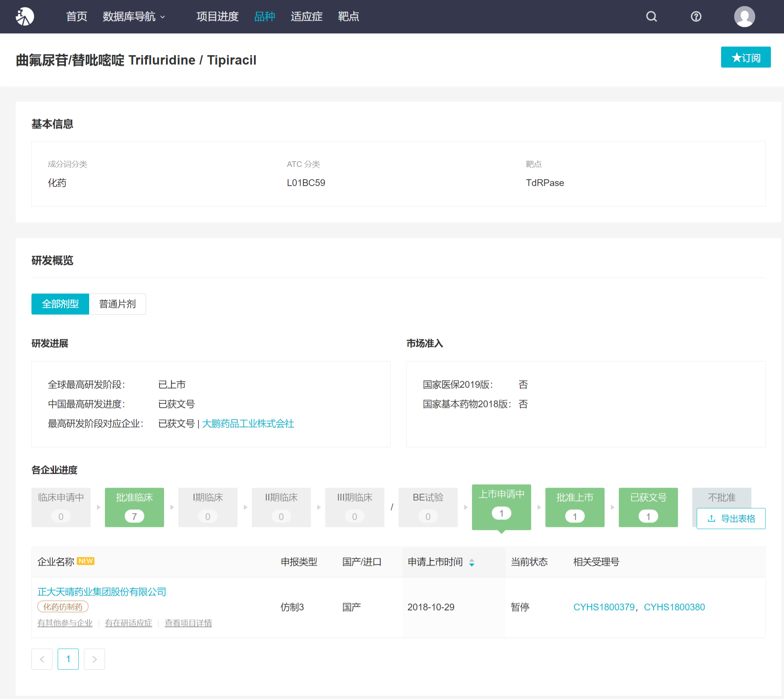
Task: Expand the 数据库导航 dropdown menu
Action: click(134, 16)
